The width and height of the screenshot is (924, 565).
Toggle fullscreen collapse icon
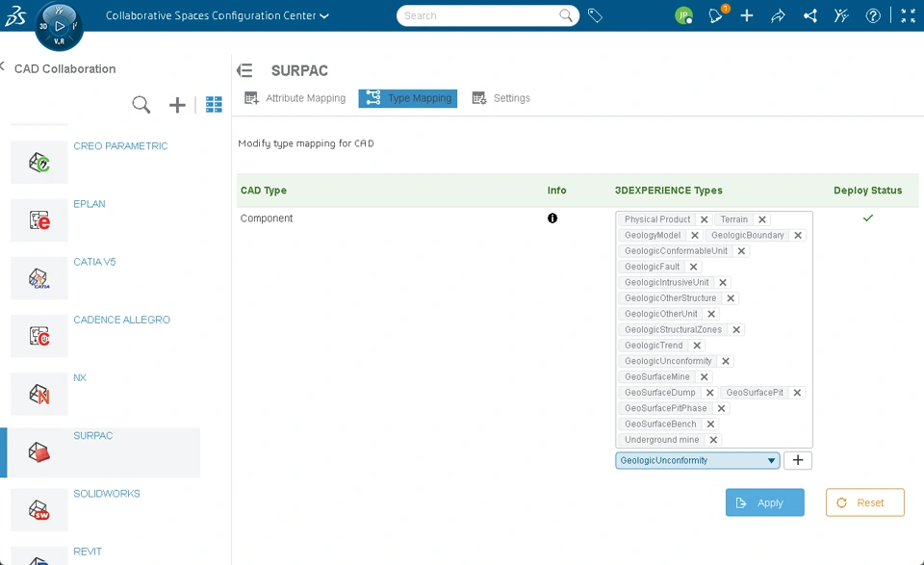[x=908, y=16]
